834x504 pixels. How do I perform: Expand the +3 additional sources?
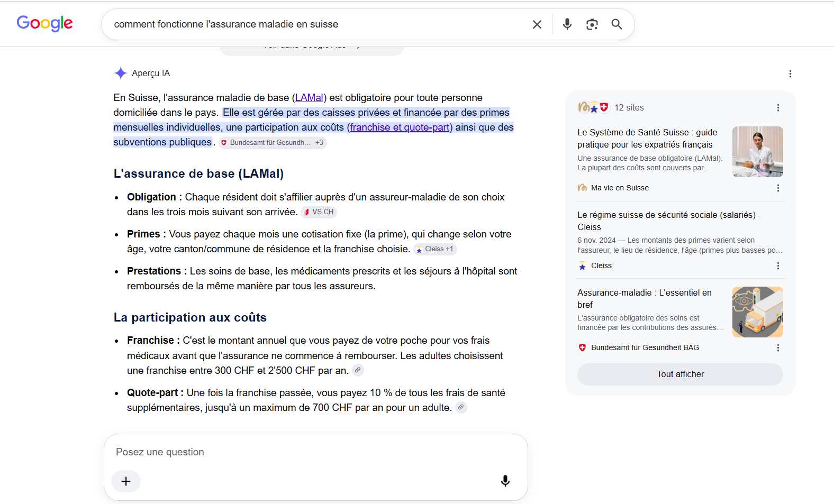pyautogui.click(x=319, y=143)
